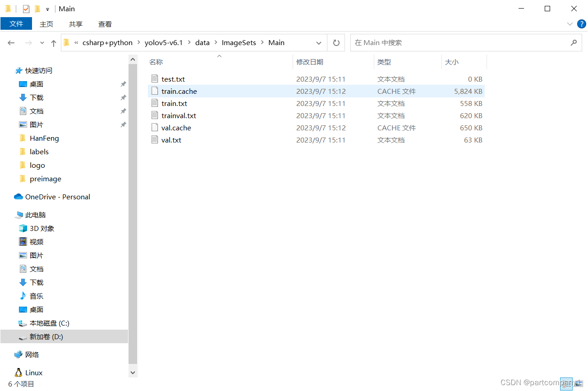Open the quick access toolbar customize arrow
588x391 pixels.
[47, 9]
